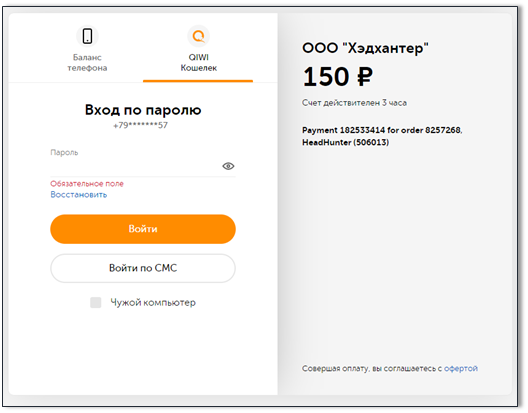The height and width of the screenshot is (413, 528).
Task: Select the QIWI Кошелек tab label
Action: [198, 63]
